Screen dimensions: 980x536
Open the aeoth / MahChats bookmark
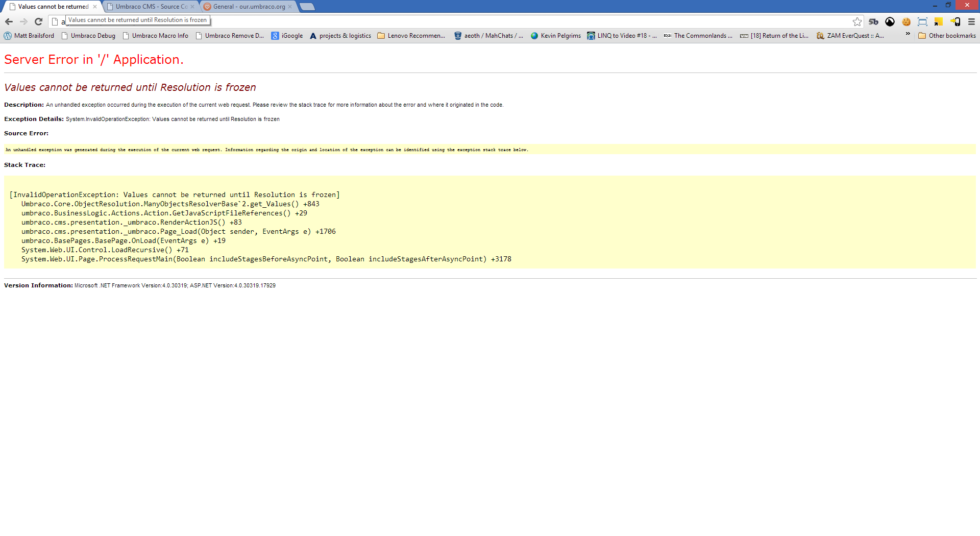click(488, 36)
